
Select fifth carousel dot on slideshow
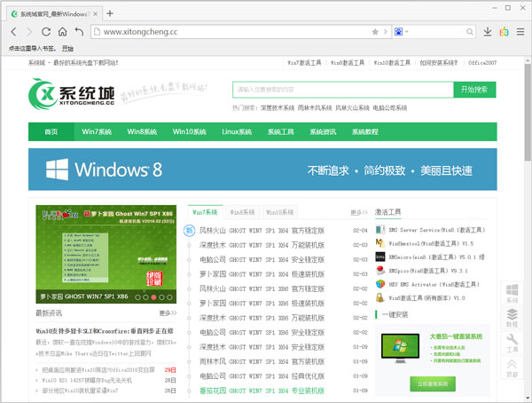[169, 297]
